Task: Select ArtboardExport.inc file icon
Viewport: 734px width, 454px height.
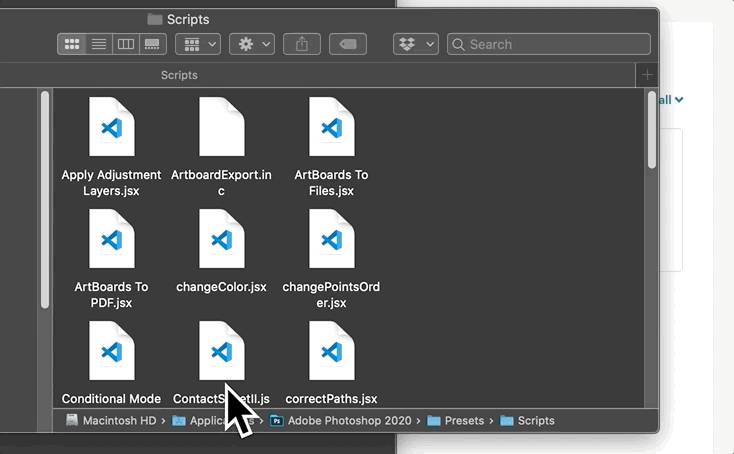Action: [x=222, y=126]
